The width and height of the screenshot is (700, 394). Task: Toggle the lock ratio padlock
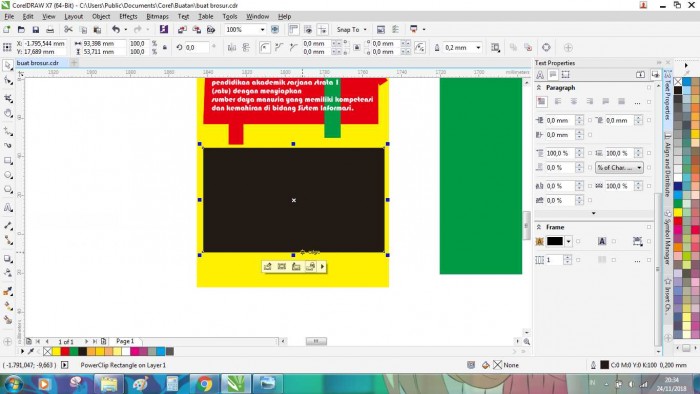tap(165, 47)
